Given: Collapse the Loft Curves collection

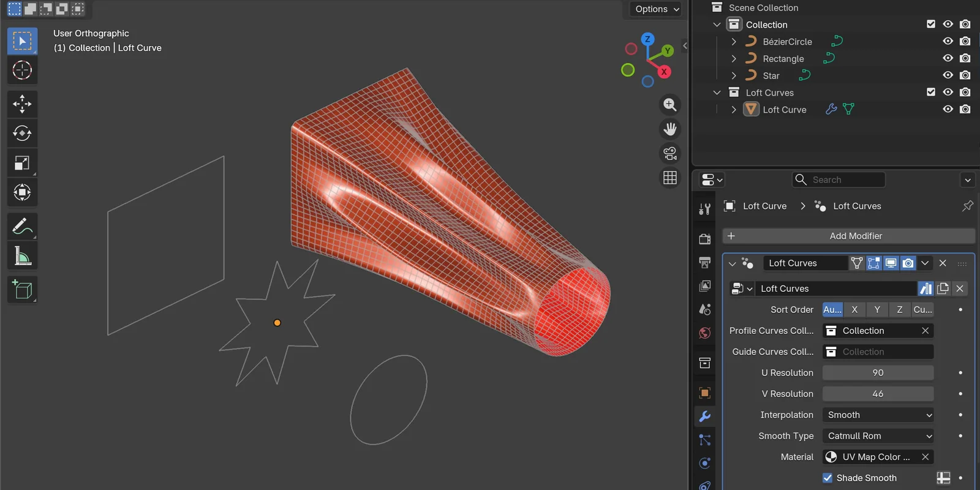Looking at the screenshot, I should [717, 92].
